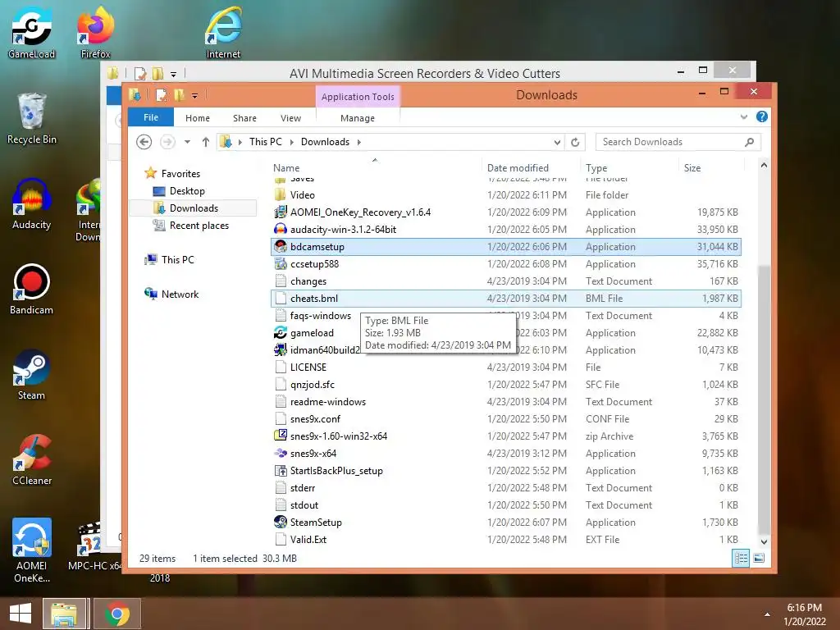The height and width of the screenshot is (630, 840).
Task: Select the ccsetup588 application
Action: [x=505, y=264]
